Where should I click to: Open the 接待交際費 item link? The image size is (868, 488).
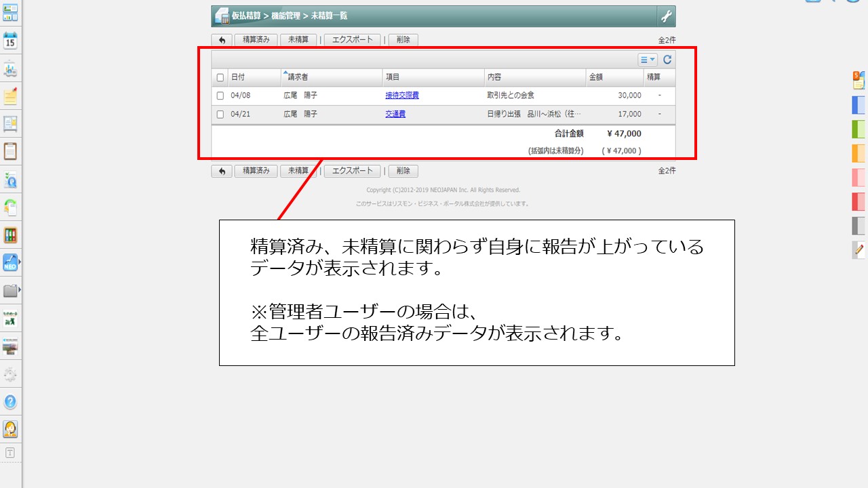coord(401,96)
